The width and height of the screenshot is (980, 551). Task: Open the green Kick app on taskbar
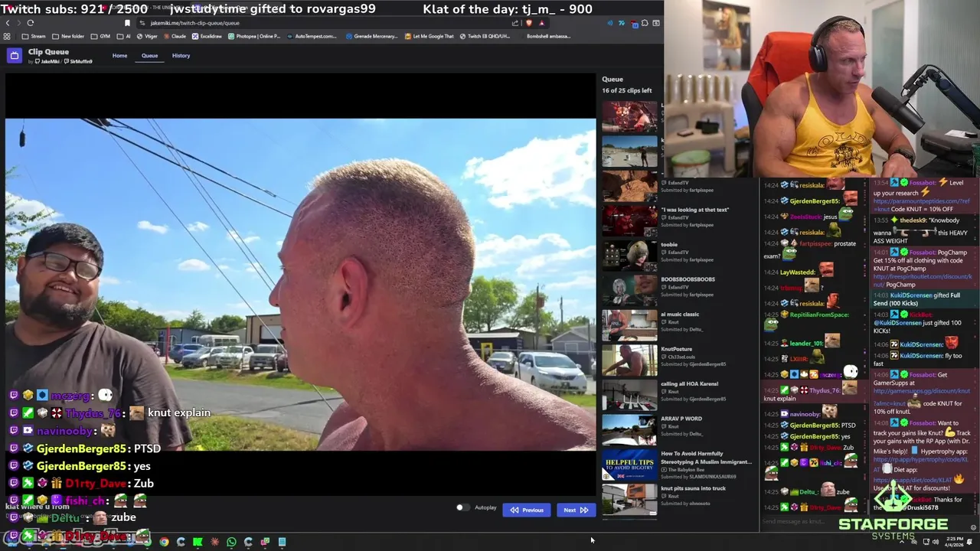[x=198, y=542]
